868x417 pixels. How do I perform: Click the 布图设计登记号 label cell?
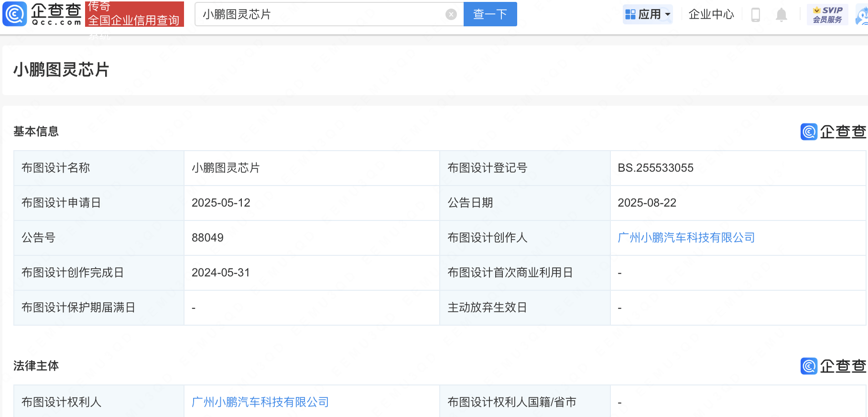pyautogui.click(x=525, y=168)
